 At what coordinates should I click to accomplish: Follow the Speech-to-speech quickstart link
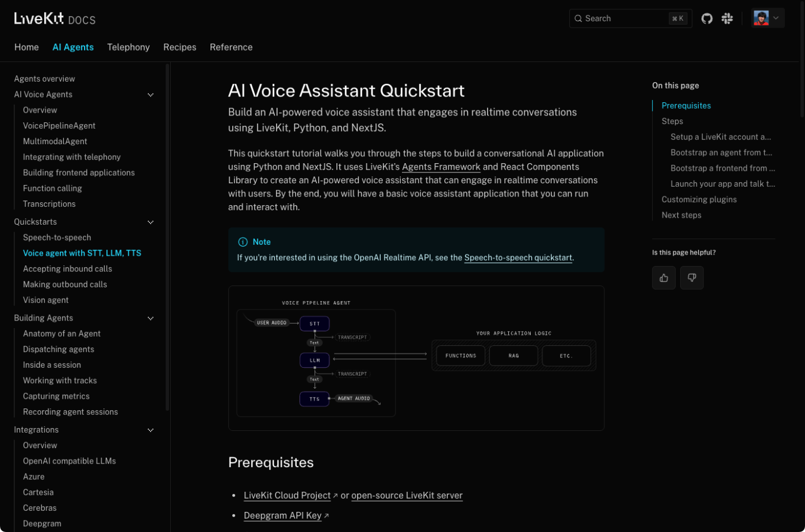tap(518, 257)
